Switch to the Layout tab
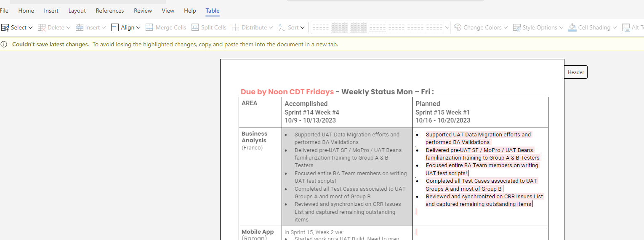 [x=77, y=11]
